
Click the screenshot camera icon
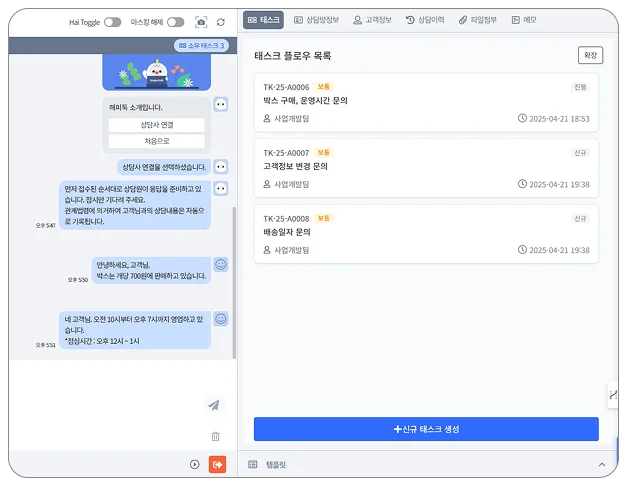[x=201, y=22]
